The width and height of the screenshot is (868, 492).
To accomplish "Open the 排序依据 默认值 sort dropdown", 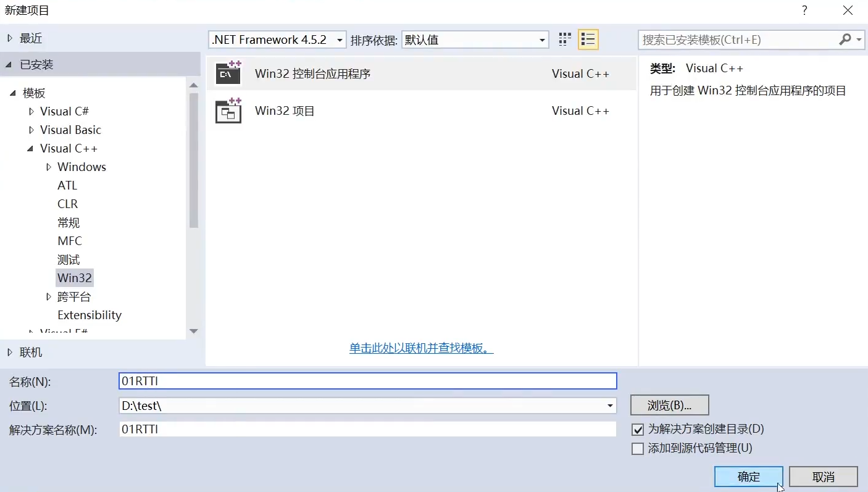I will coord(541,39).
